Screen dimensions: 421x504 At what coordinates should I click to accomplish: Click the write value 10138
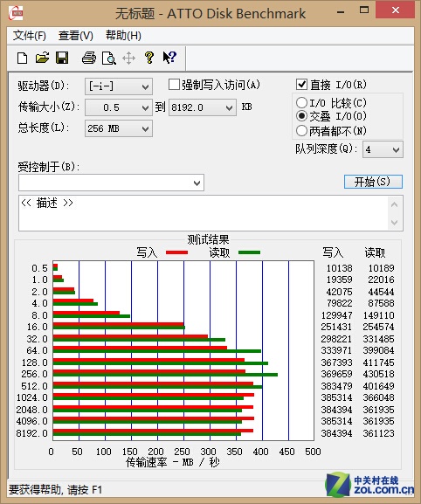(340, 268)
